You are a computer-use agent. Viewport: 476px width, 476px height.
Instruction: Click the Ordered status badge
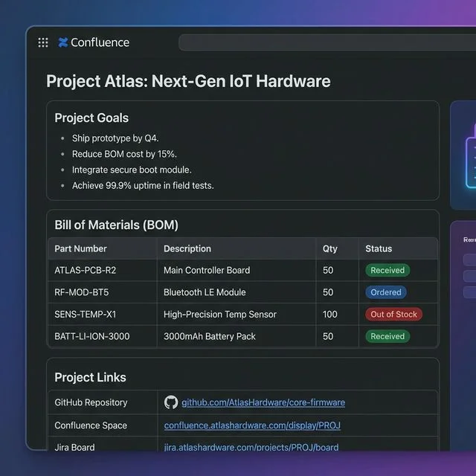(386, 292)
